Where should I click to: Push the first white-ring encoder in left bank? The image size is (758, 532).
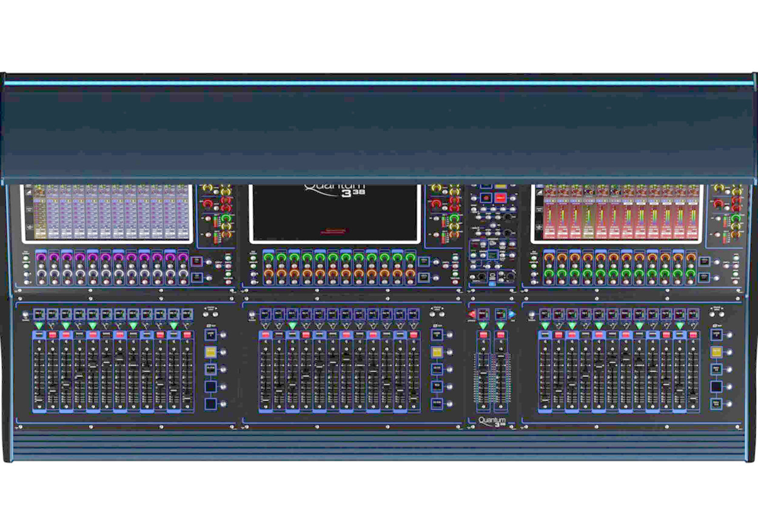[41, 274]
